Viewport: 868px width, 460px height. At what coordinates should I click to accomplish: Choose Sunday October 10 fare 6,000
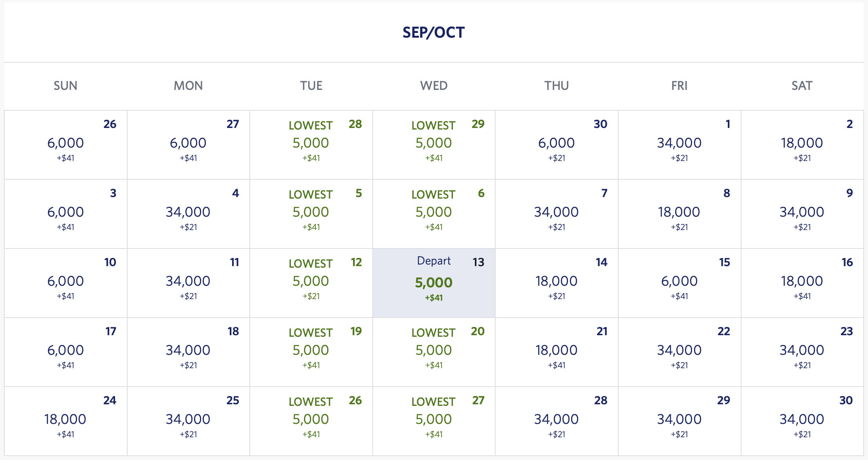click(66, 283)
